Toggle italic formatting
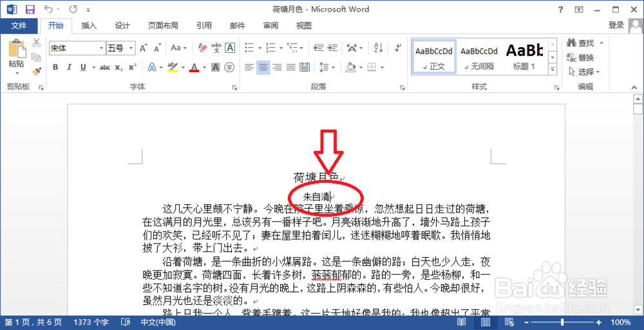Screen dimensions: 644x330 tap(69, 68)
